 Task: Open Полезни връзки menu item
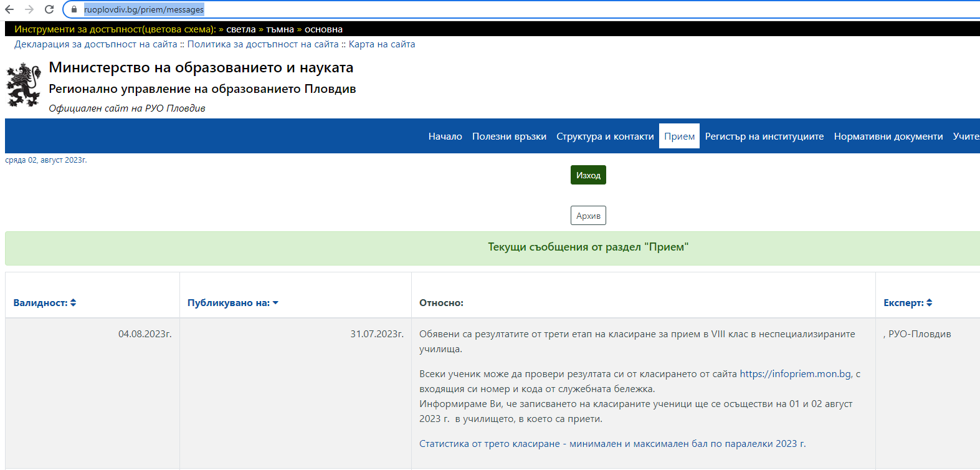pos(509,137)
